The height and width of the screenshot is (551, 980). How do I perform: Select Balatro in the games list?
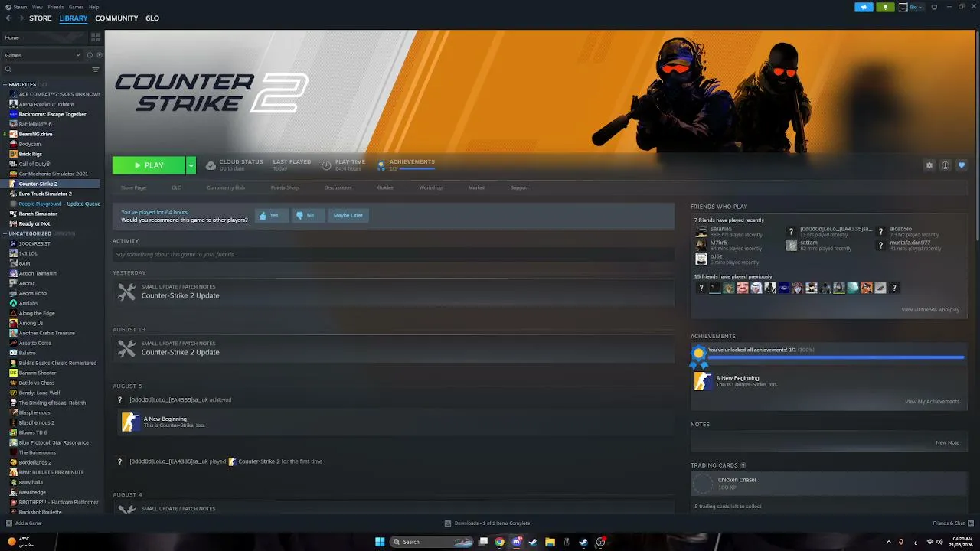(28, 353)
